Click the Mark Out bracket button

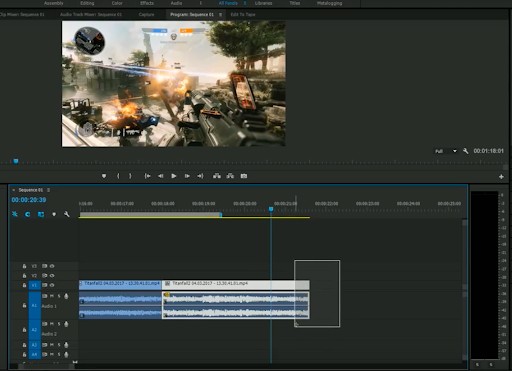[130, 176]
